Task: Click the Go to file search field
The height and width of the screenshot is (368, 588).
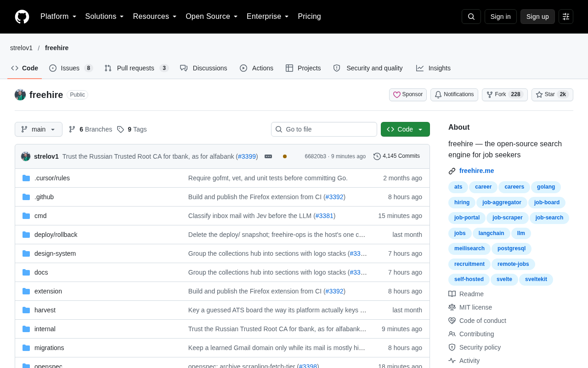Action: click(324, 129)
